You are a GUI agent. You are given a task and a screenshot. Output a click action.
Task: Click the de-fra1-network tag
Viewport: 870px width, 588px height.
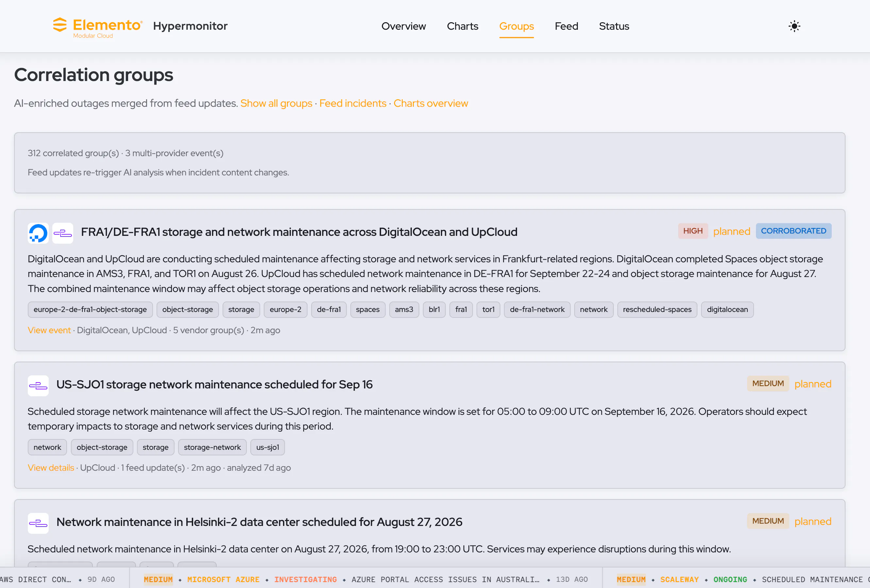pos(537,310)
